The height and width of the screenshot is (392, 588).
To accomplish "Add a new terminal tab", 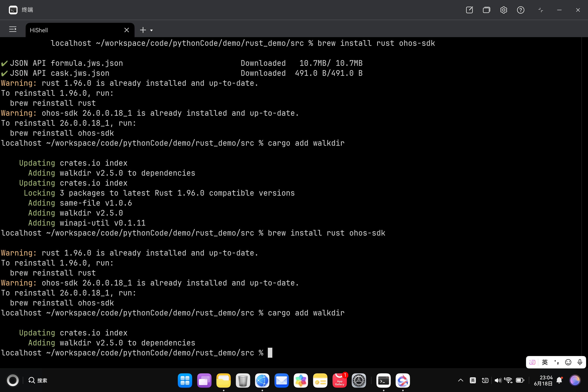I will point(143,30).
